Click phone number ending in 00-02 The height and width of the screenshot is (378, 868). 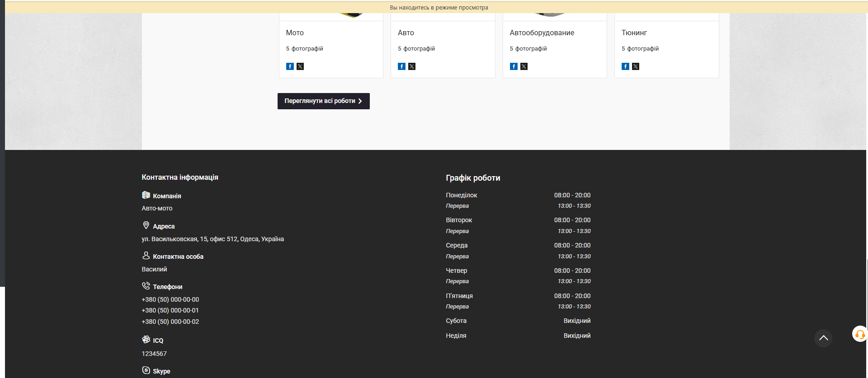170,322
